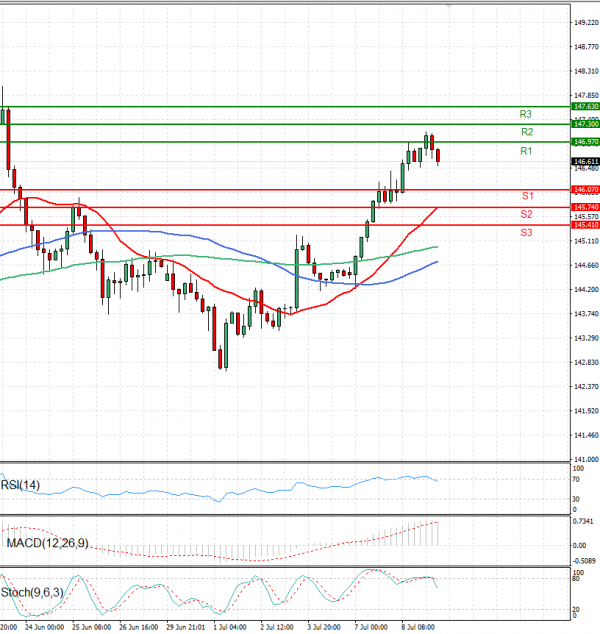Image resolution: width=600 pixels, height=634 pixels.
Task: Click the 143.740 axis value
Action: point(586,314)
